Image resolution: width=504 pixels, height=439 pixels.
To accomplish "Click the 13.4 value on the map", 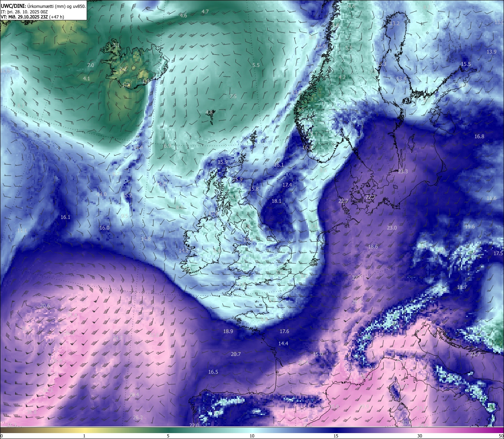I will point(401,79).
